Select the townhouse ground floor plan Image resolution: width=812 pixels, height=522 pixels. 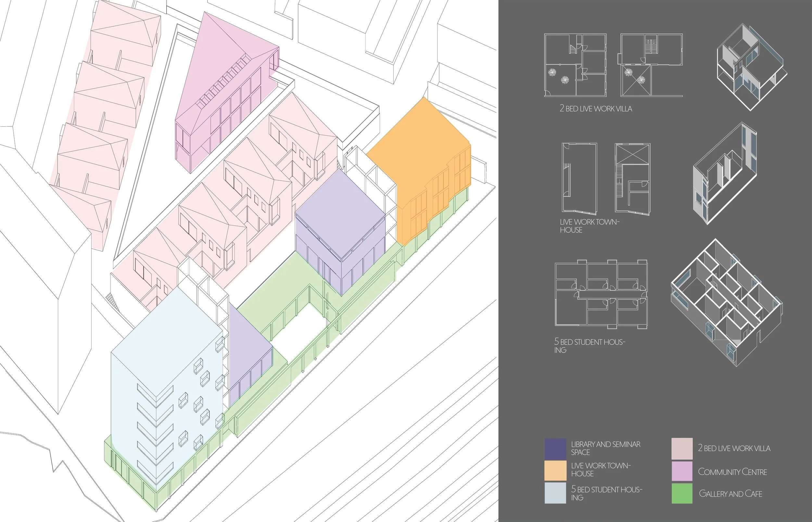point(579,179)
